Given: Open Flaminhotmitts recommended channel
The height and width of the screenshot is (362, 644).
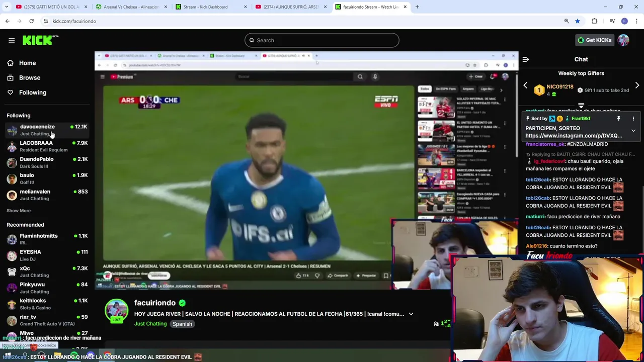Looking at the screenshot, I should point(47,239).
